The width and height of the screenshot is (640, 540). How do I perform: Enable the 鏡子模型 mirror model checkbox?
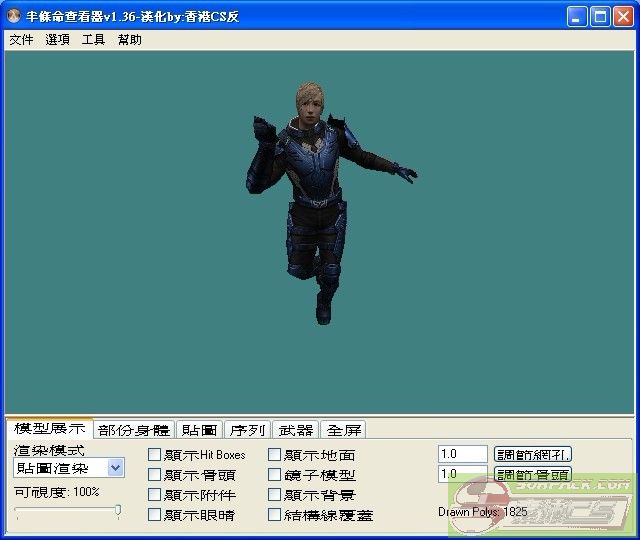pyautogui.click(x=275, y=475)
